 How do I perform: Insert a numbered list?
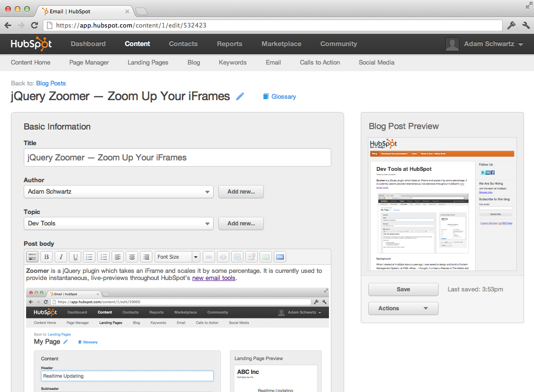click(x=103, y=257)
